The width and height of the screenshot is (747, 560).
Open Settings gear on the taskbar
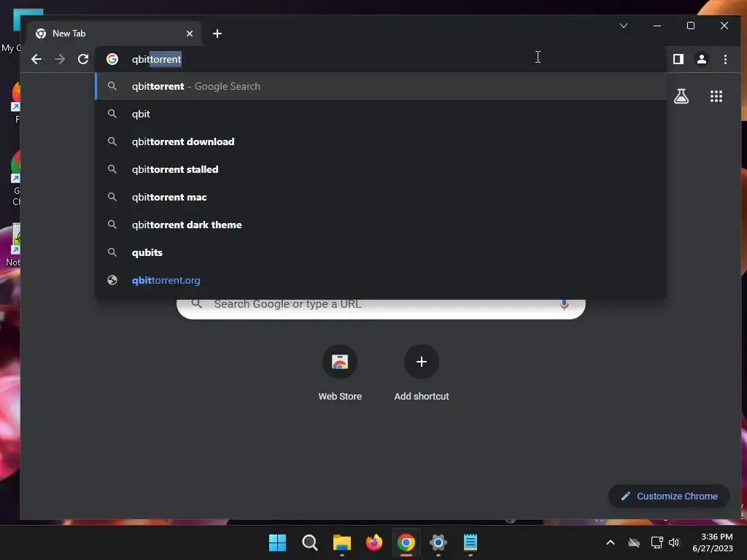coord(438,542)
